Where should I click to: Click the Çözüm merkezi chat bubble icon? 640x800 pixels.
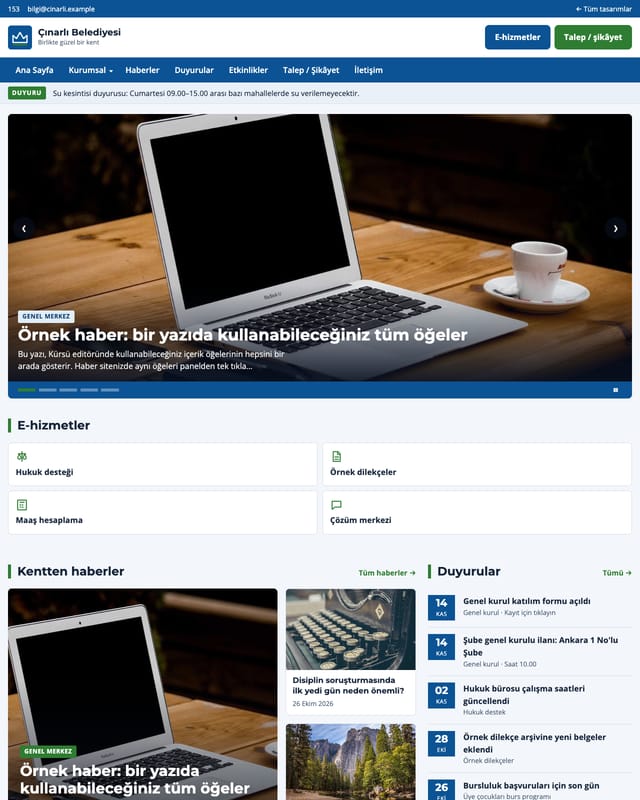336,505
